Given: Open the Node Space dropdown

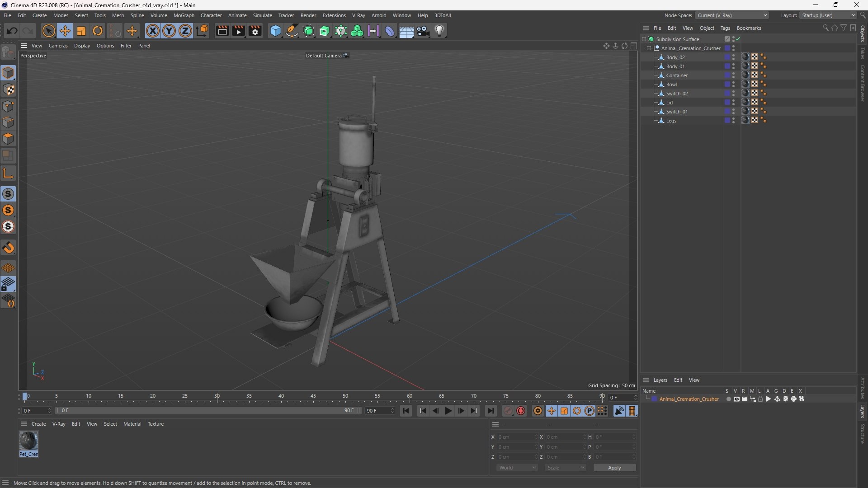Looking at the screenshot, I should [732, 15].
